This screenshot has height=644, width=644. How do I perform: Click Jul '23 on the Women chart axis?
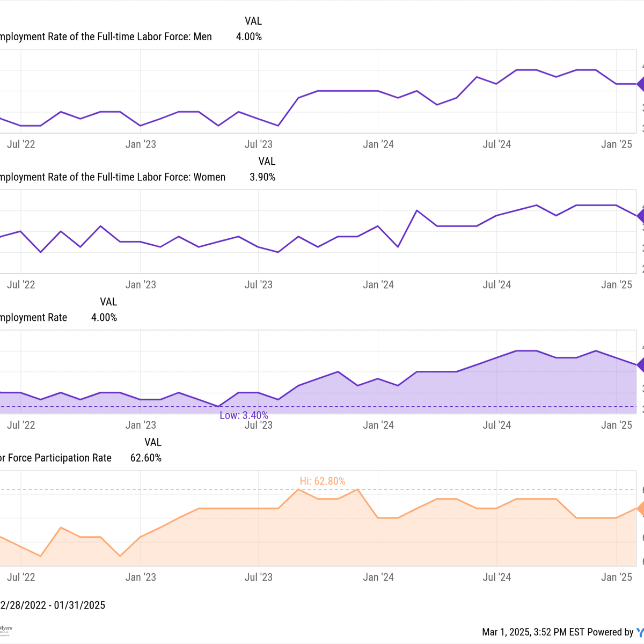pos(259,285)
